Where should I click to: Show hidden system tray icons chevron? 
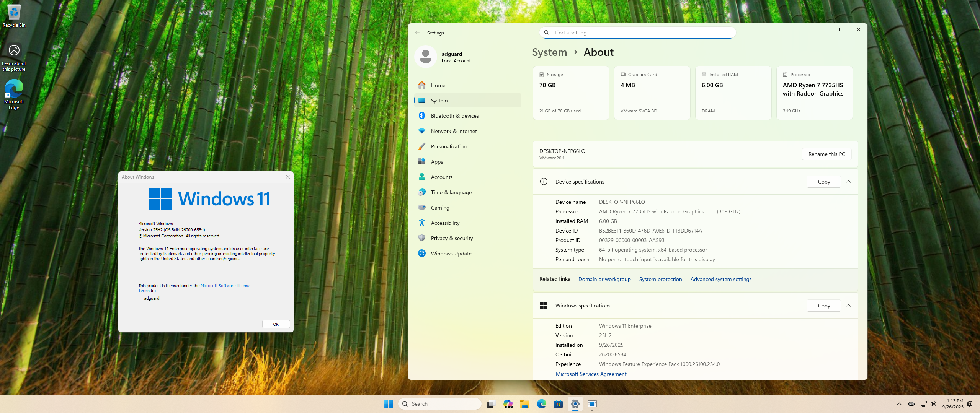pyautogui.click(x=899, y=404)
